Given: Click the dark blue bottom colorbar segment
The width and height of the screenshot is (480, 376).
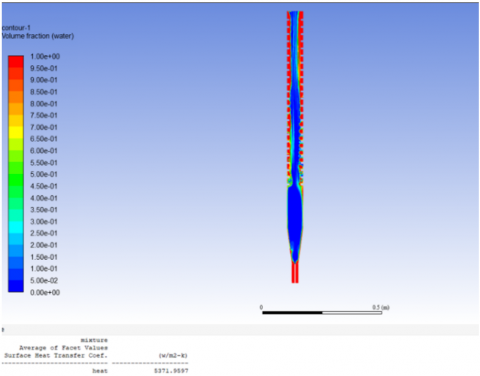Looking at the screenshot, I should click(x=16, y=286).
